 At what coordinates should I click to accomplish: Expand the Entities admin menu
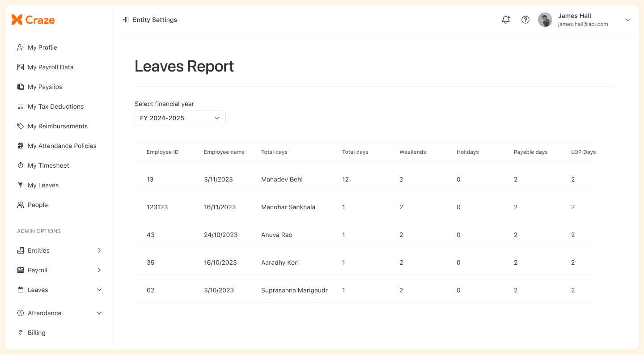(x=99, y=250)
